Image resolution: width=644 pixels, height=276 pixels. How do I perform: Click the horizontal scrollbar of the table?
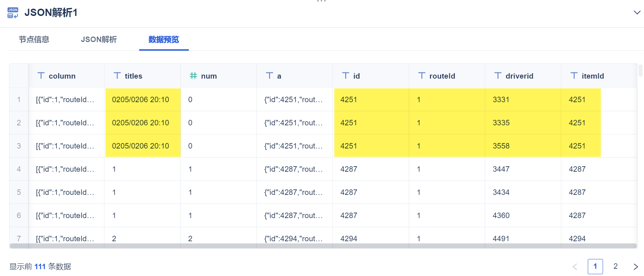coord(323,246)
